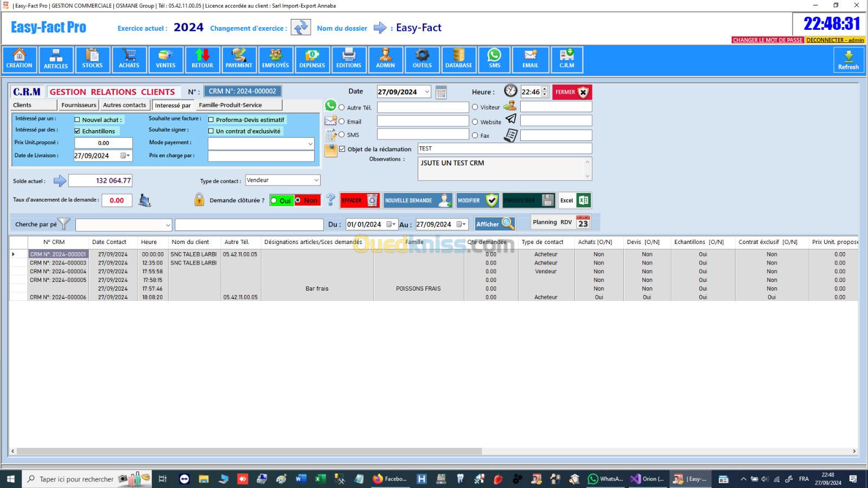Open the Famille-Produit-Service tab
The image size is (868, 488).
pos(230,105)
